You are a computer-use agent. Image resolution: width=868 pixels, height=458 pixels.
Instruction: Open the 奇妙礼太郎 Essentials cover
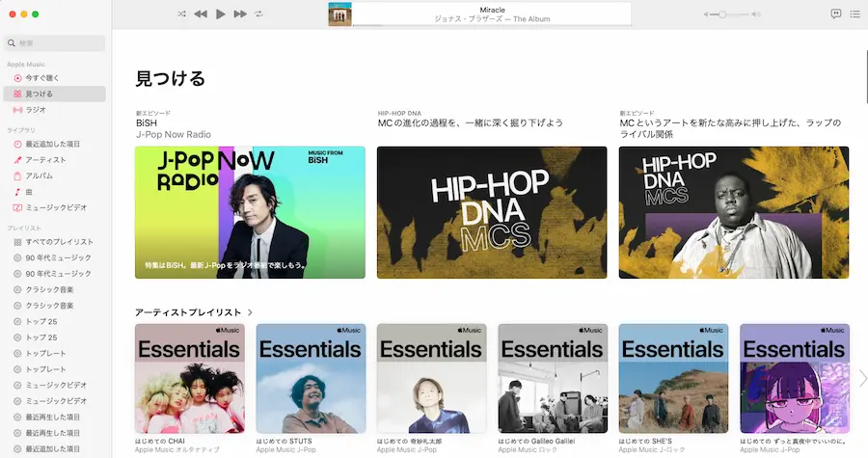(x=432, y=378)
